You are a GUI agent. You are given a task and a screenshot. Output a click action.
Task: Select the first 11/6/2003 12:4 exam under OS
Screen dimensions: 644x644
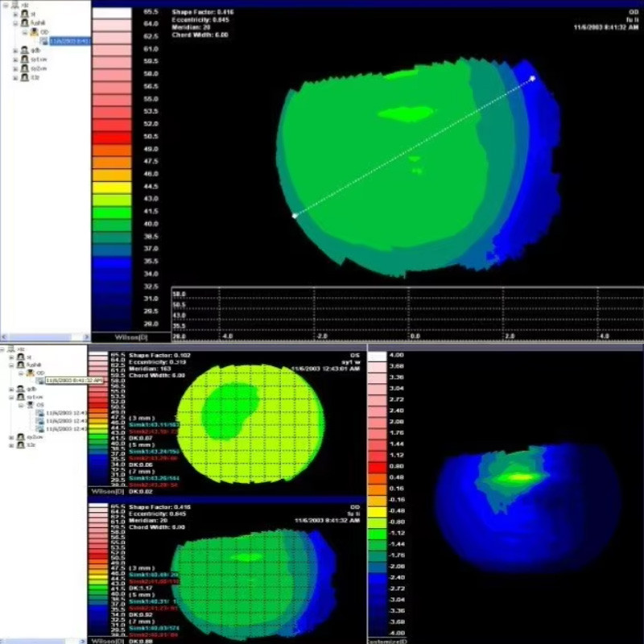[x=66, y=413]
